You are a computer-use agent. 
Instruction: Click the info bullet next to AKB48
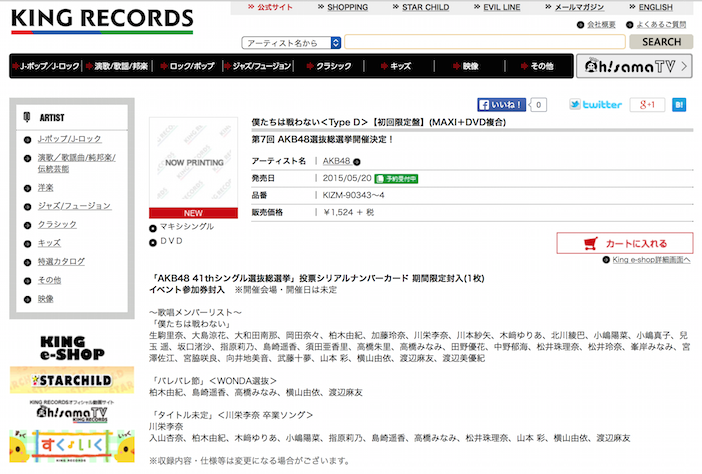coord(357,162)
